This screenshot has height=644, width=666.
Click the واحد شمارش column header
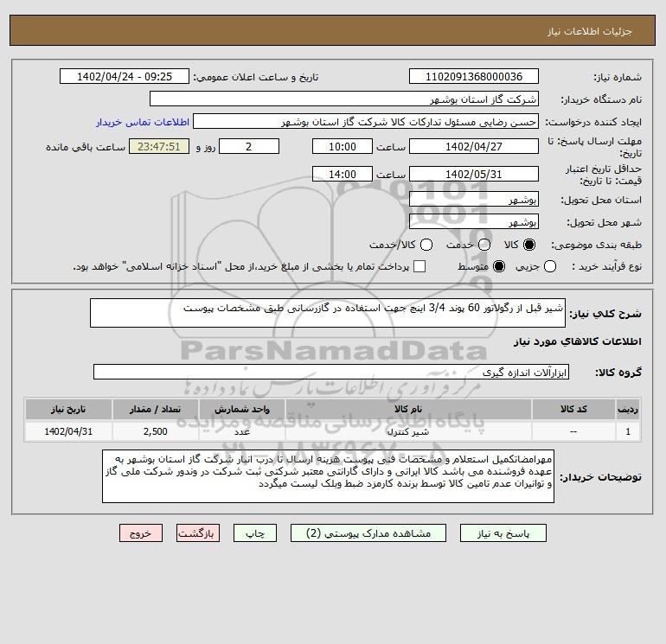[242, 409]
